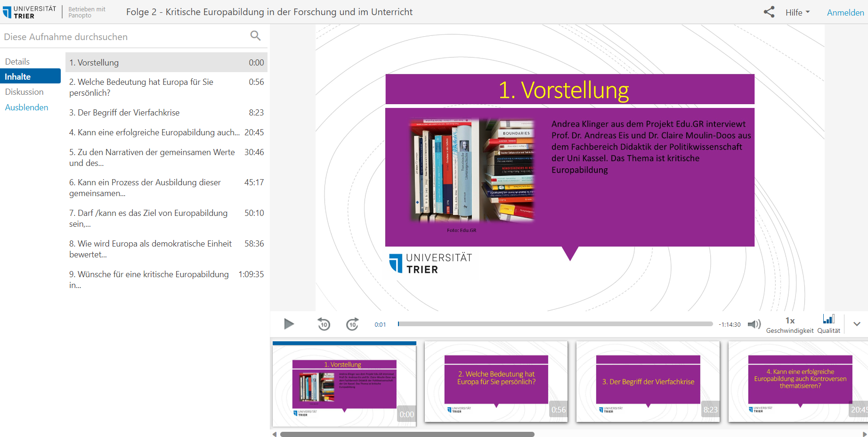Screen dimensions: 868x437
Task: Open chapter '4. Kann eine erfolgreiche Europabildung'
Action: click(166, 132)
